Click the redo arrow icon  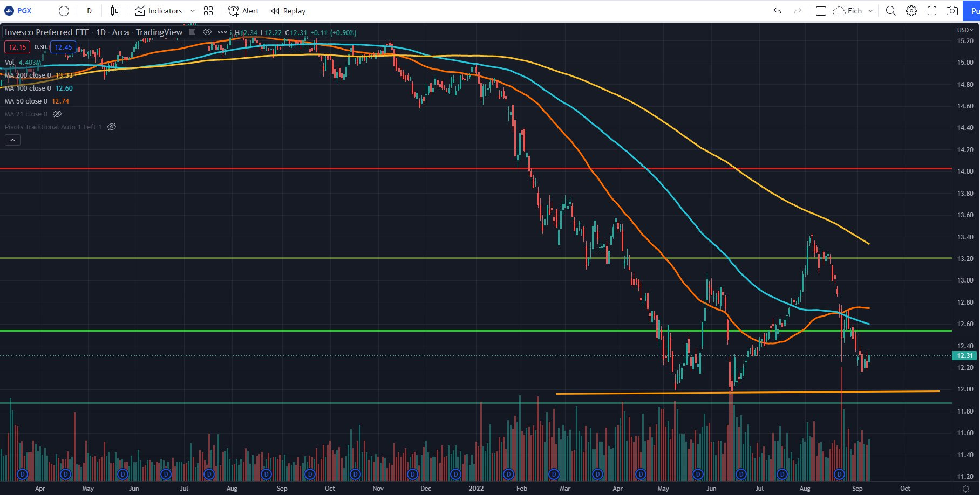[x=798, y=11]
